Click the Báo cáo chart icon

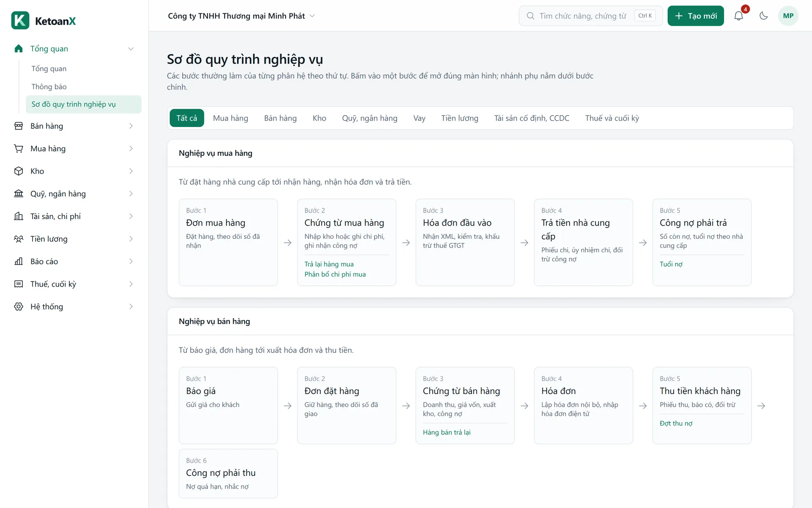(19, 261)
